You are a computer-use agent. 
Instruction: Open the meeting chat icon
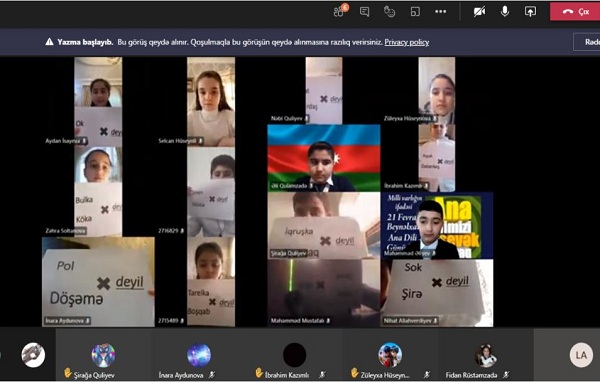(x=365, y=12)
